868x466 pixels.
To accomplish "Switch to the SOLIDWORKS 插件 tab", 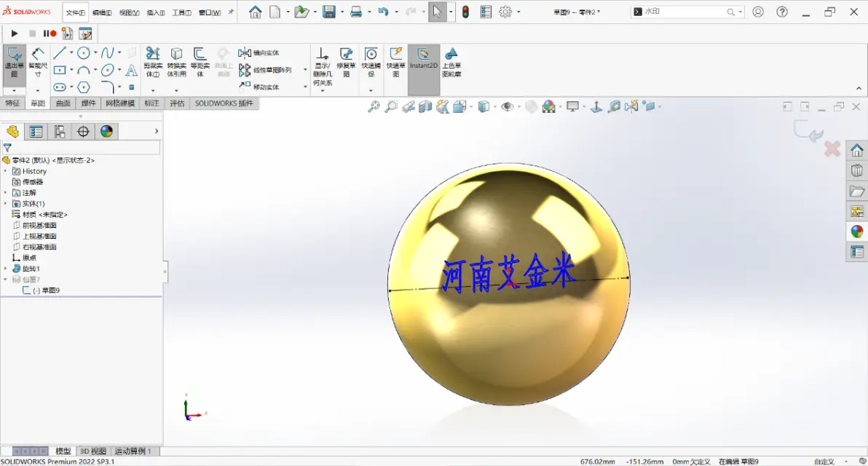I will click(224, 103).
